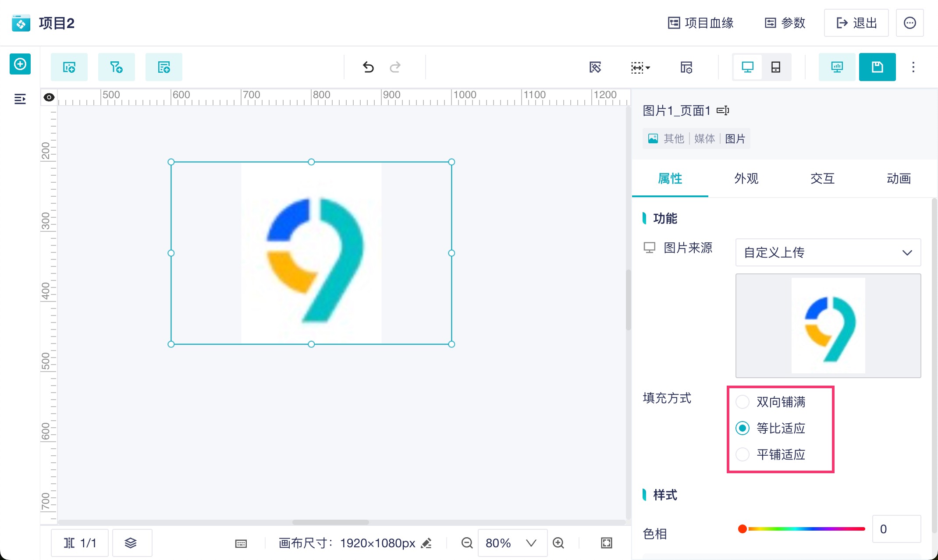938x560 pixels.
Task: Open 图片来源 dropdown 自定义上传
Action: pyautogui.click(x=828, y=252)
